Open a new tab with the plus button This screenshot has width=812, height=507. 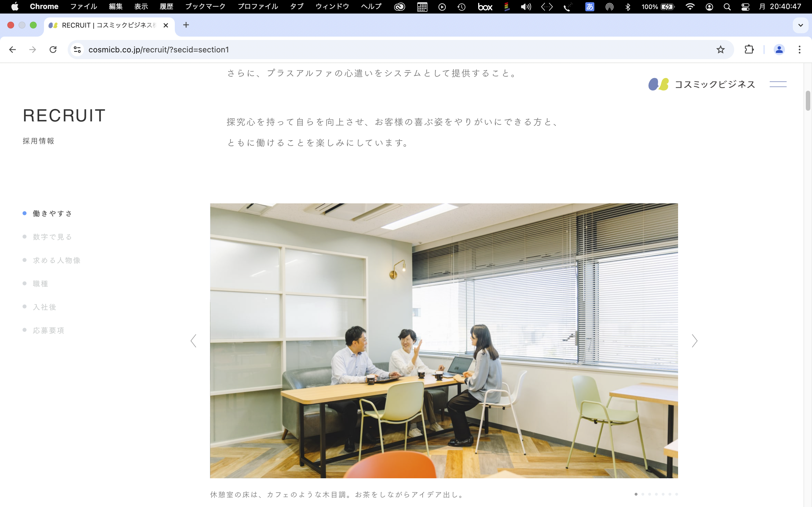pyautogui.click(x=186, y=25)
